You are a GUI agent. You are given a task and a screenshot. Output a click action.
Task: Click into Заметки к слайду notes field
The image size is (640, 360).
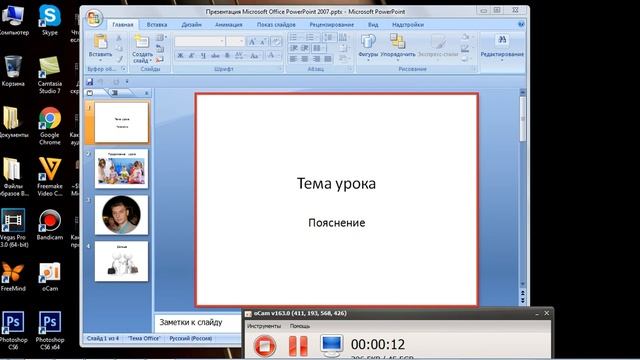pyautogui.click(x=198, y=322)
